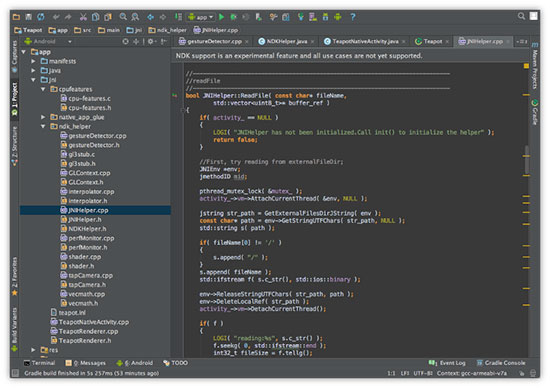Click the Synchronize refresh icon

[41, 16]
